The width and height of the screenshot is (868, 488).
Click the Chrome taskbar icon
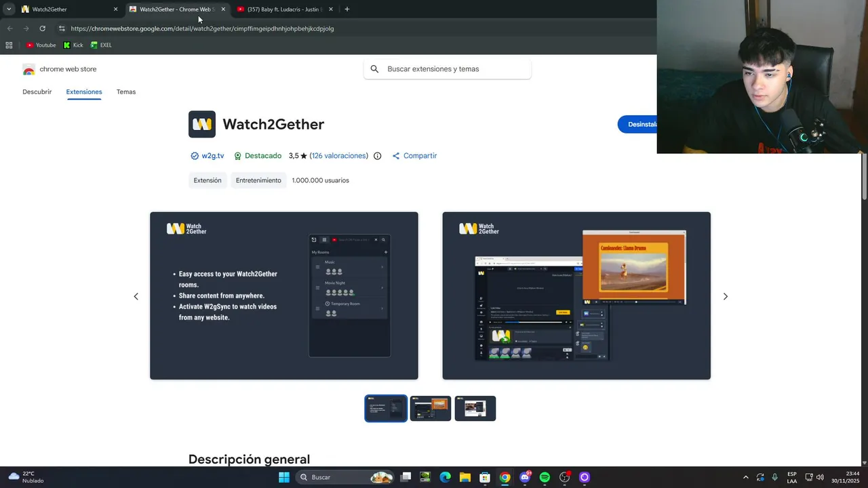pyautogui.click(x=505, y=477)
